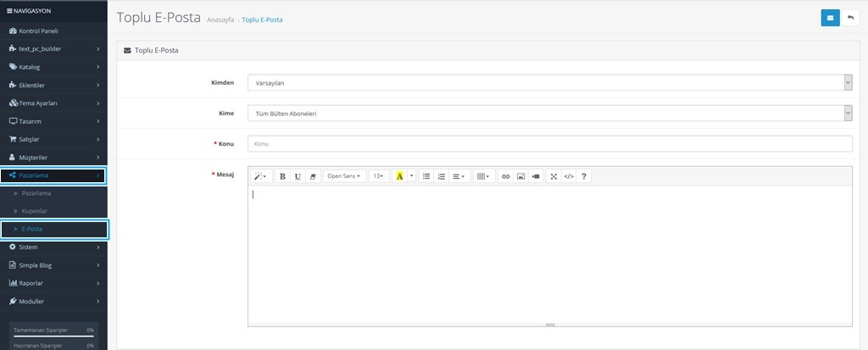This screenshot has height=350, width=868.
Task: Click the yellow highlight text color button
Action: click(399, 176)
